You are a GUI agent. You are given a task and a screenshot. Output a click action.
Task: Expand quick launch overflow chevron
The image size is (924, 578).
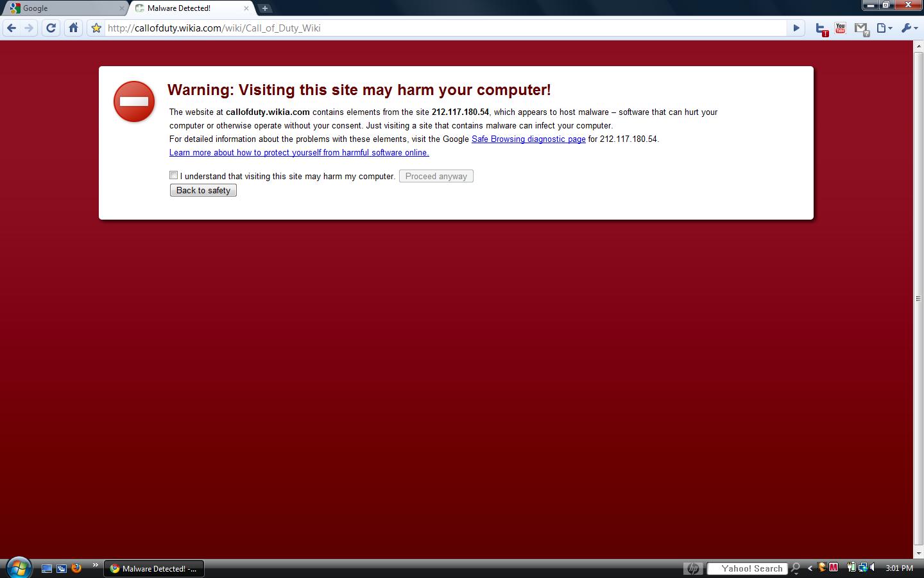pyautogui.click(x=95, y=565)
